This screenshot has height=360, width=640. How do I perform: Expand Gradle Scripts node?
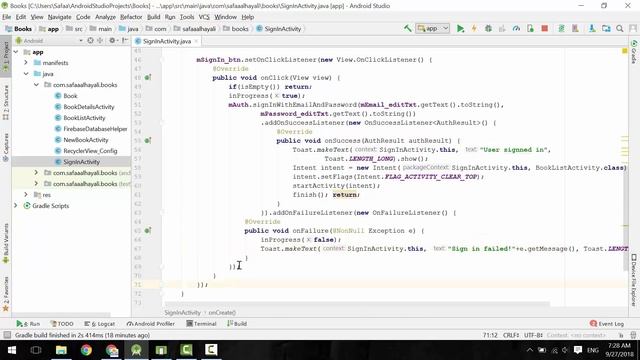(x=16, y=206)
